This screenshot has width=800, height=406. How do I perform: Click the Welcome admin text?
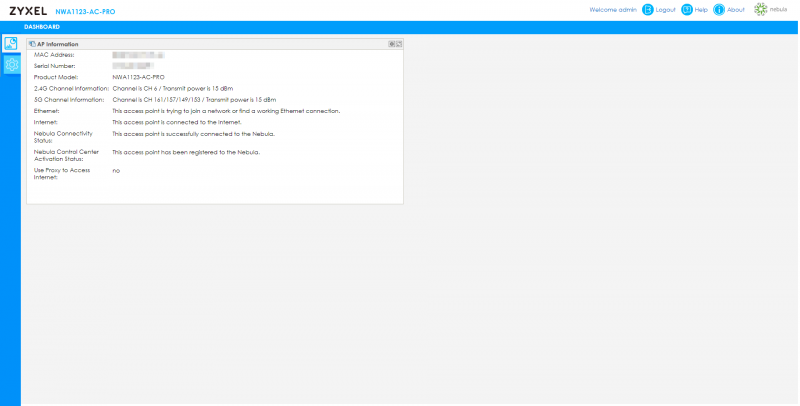(x=613, y=10)
